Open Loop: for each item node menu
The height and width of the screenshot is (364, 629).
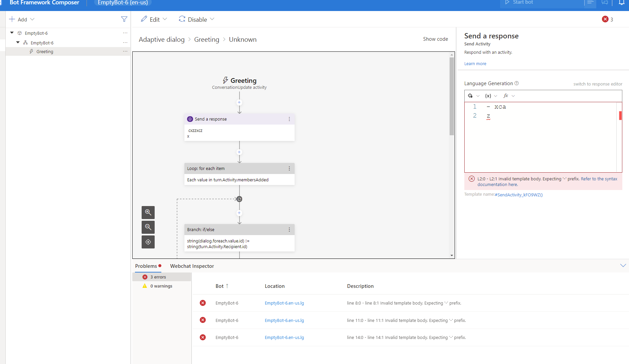[x=289, y=169]
